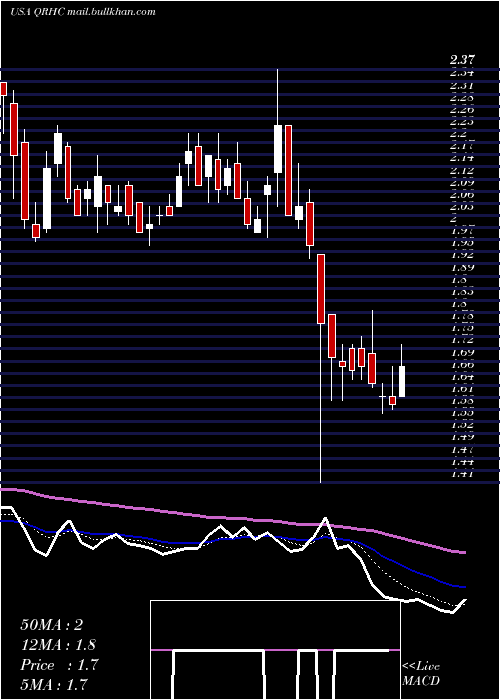Click the 1.47 price axis label
The width and height of the screenshot is (500, 700).
[x=463, y=450]
